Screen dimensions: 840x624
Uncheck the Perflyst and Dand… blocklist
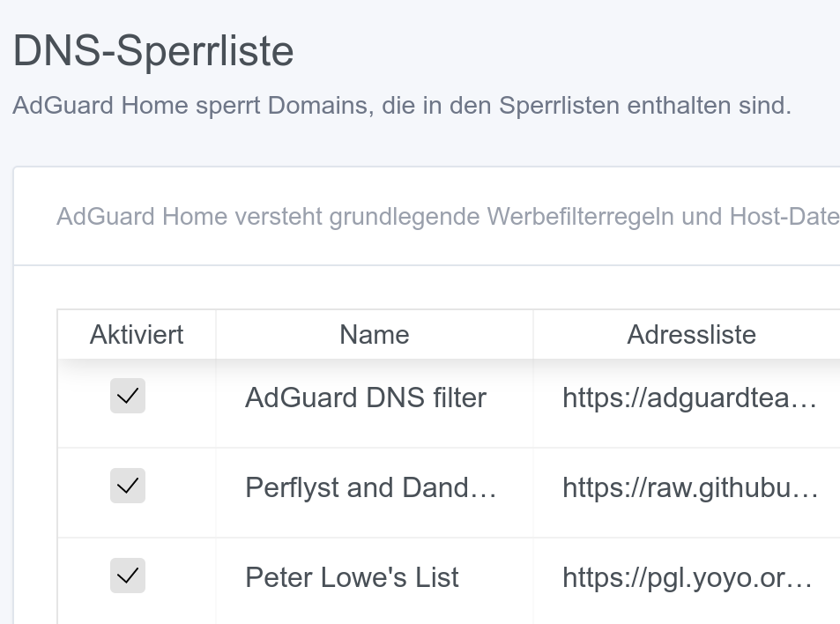click(128, 486)
